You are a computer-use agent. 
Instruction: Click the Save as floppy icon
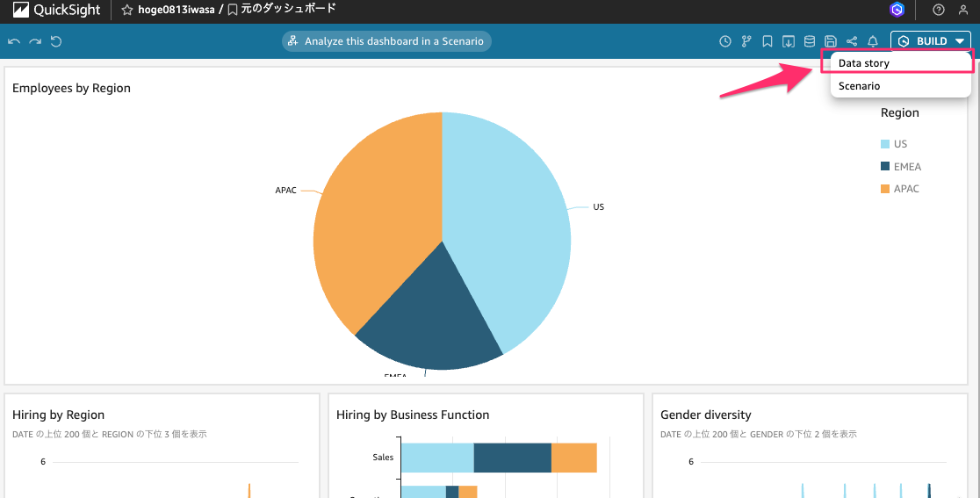831,41
